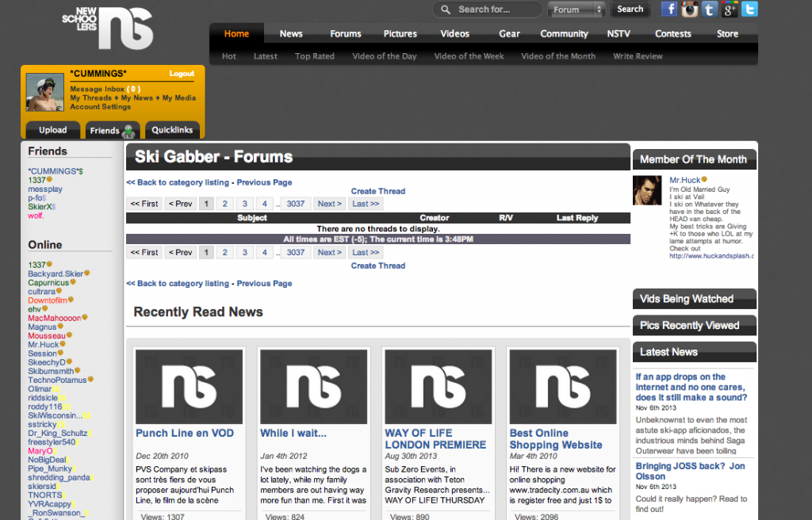Click the green friends badge icon

click(x=128, y=132)
